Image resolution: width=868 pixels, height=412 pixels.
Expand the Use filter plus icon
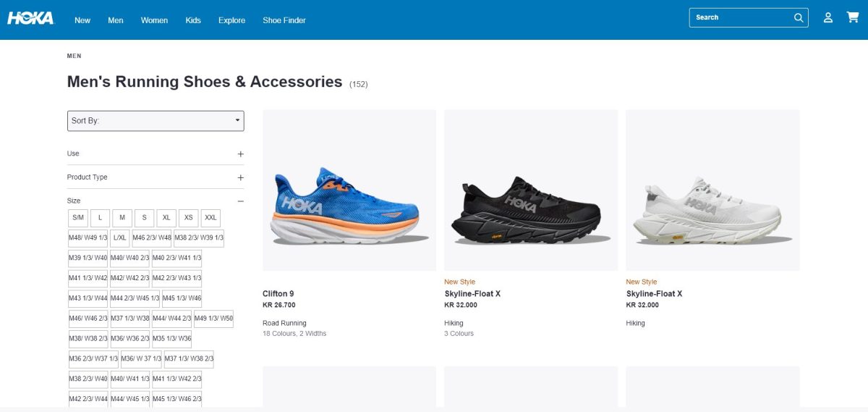click(x=241, y=154)
